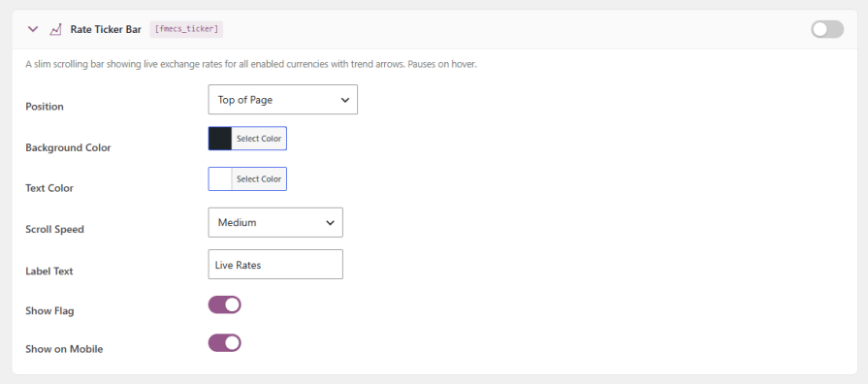Click the Show on Mobile label

pyautogui.click(x=64, y=349)
